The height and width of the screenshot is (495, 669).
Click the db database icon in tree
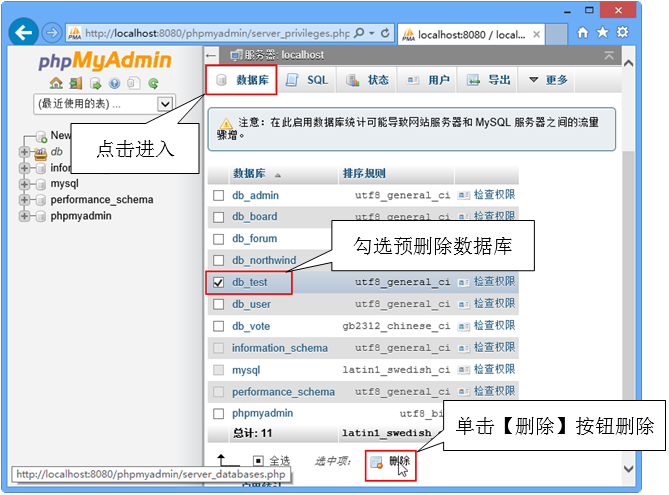click(41, 153)
